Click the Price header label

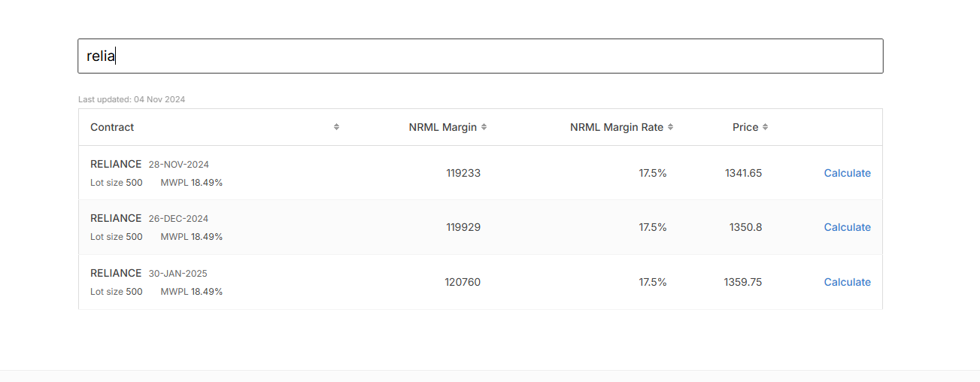pyautogui.click(x=745, y=127)
